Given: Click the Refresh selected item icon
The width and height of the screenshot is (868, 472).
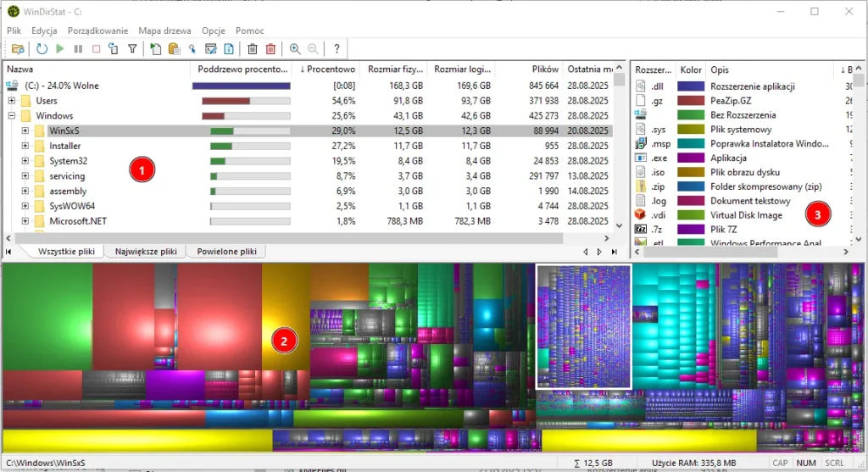Looking at the screenshot, I should tap(114, 48).
